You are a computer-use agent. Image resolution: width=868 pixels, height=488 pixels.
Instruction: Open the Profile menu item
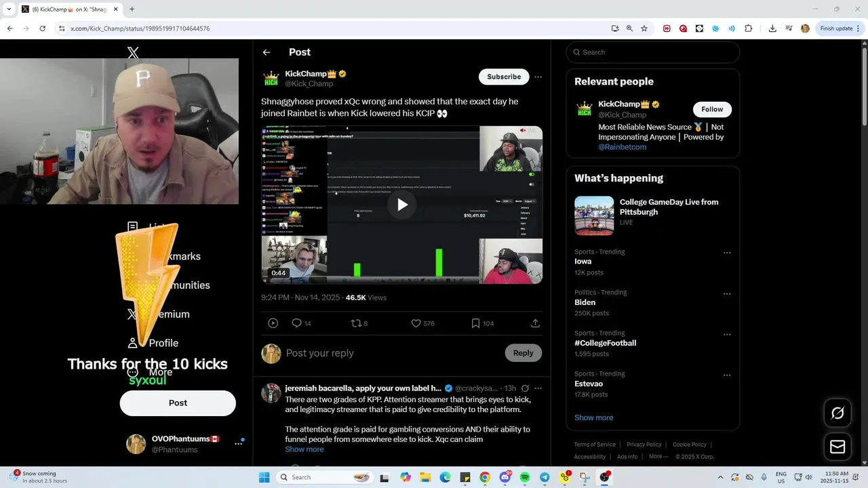point(153,343)
